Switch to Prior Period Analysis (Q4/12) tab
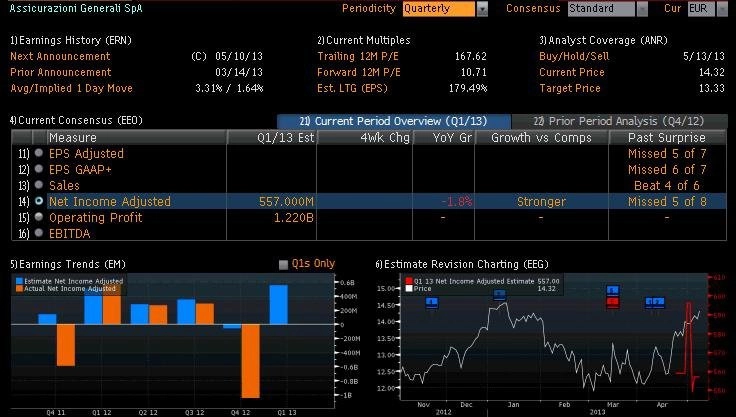 click(619, 121)
